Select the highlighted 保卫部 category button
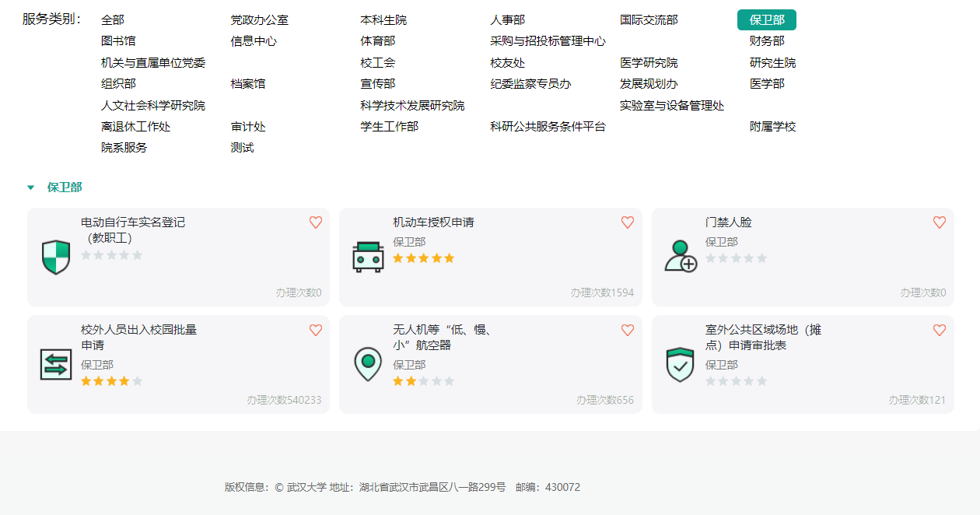Image resolution: width=980 pixels, height=515 pixels. [766, 20]
